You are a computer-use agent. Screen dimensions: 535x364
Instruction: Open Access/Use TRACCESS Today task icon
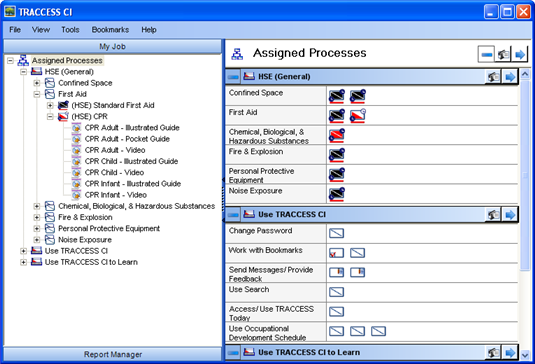(x=336, y=311)
